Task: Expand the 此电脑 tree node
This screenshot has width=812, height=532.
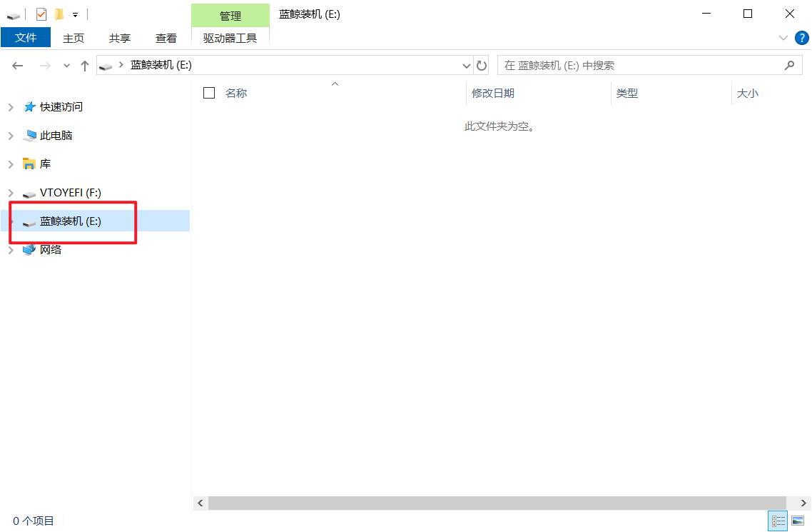Action: 11,136
